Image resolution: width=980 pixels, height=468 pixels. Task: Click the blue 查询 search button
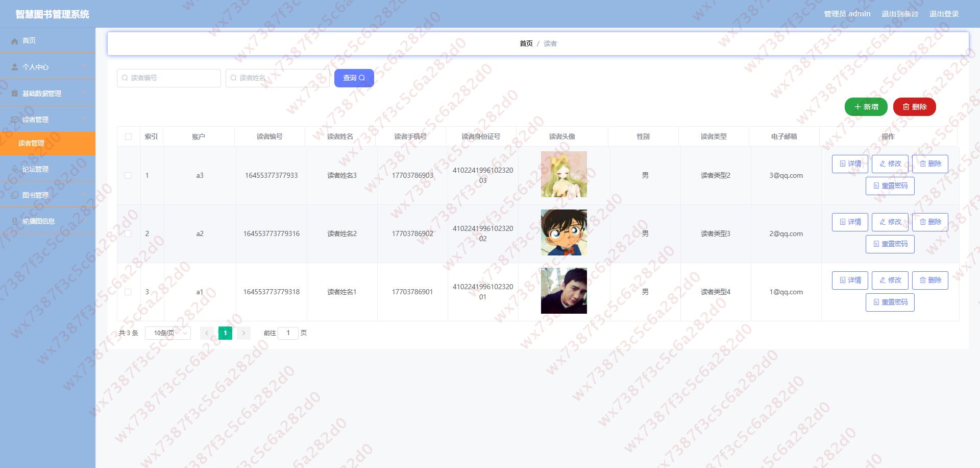354,78
